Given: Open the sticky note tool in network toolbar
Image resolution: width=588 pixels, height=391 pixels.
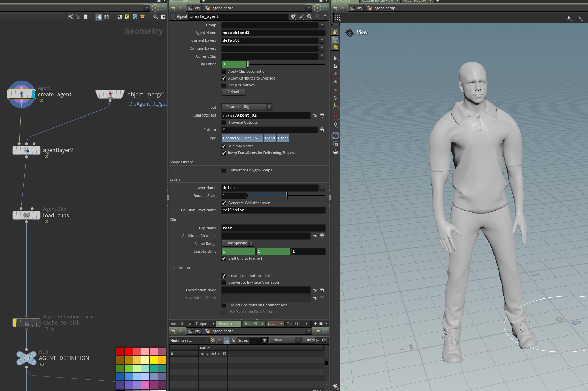Looking at the screenshot, I should [127, 16].
